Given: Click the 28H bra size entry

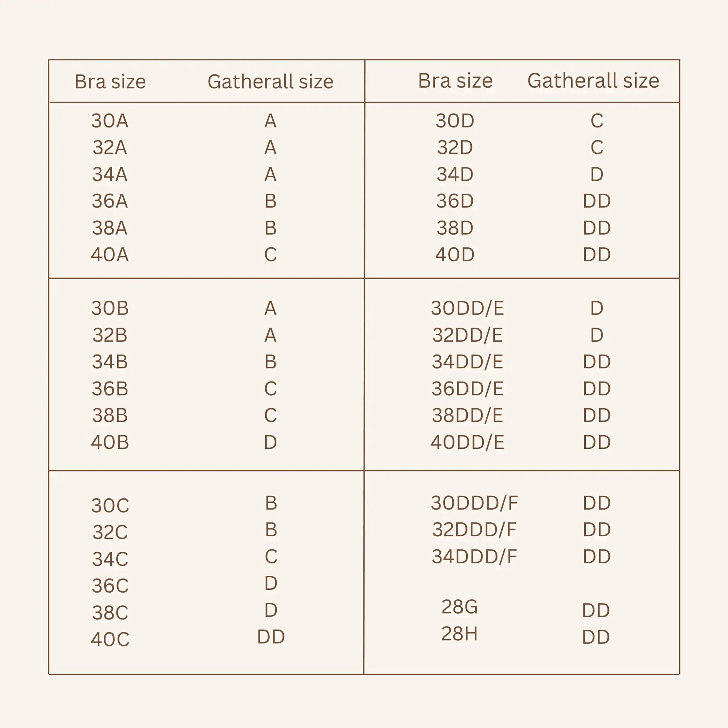Looking at the screenshot, I should pos(459,633).
